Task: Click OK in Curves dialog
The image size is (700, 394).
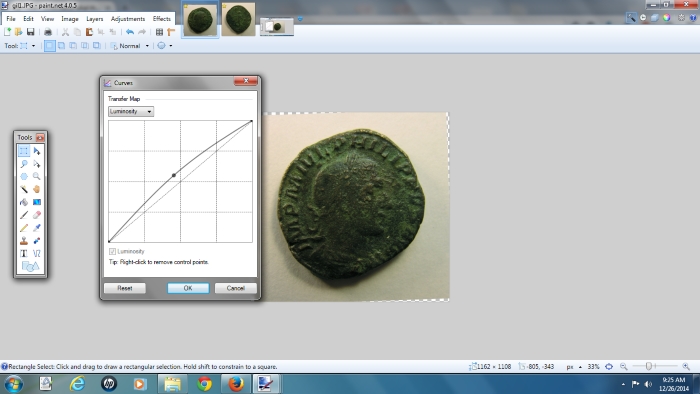Action: [x=188, y=288]
